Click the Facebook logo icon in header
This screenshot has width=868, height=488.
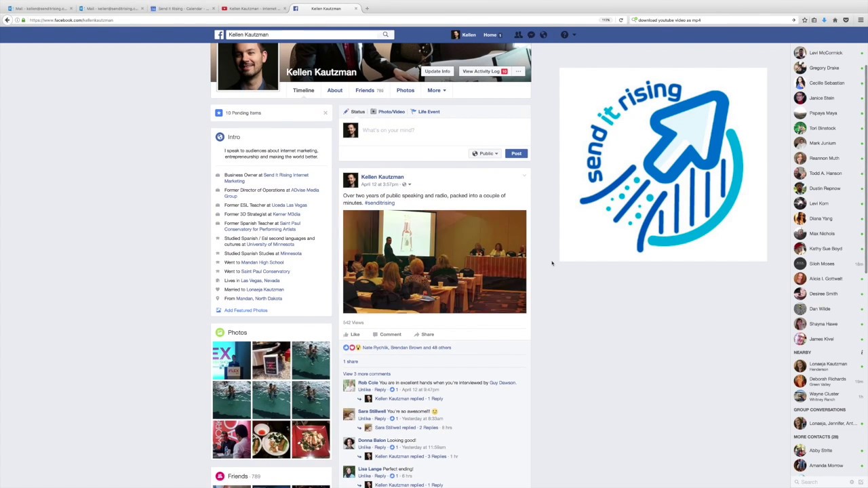point(219,35)
